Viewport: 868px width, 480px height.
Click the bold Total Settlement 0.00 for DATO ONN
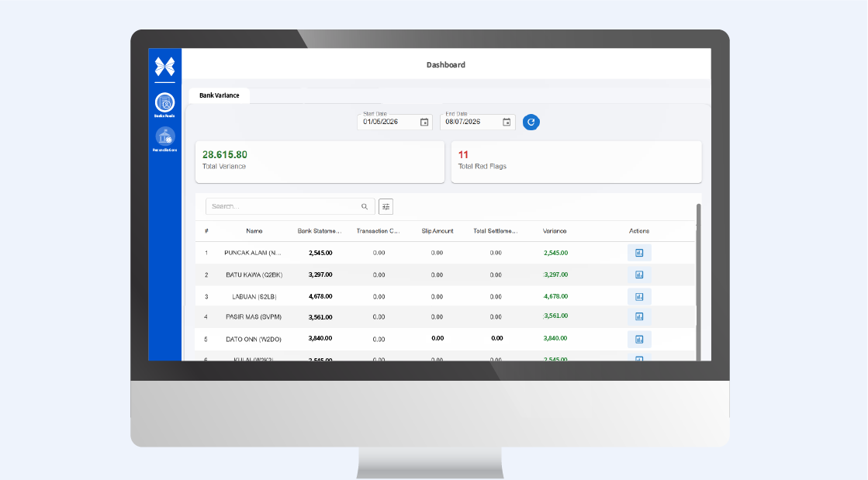pos(497,338)
